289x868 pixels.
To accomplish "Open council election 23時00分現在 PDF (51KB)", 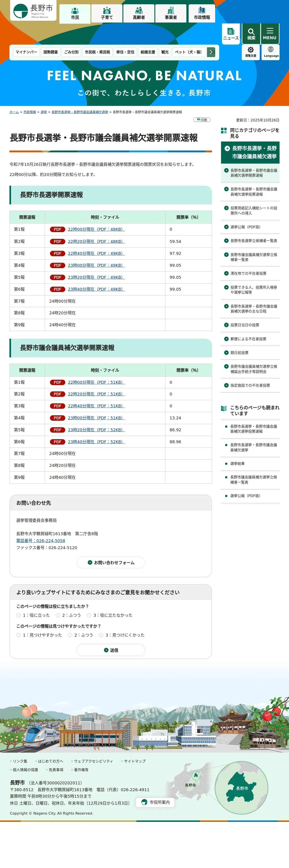I will [96, 418].
